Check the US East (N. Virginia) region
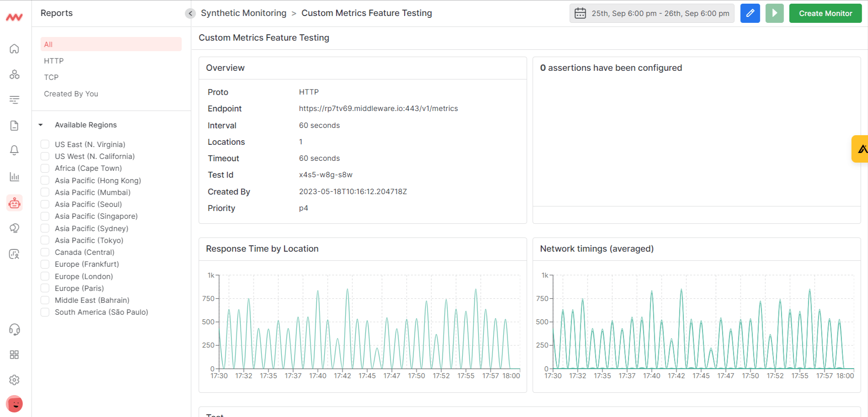868x417 pixels. pos(45,144)
